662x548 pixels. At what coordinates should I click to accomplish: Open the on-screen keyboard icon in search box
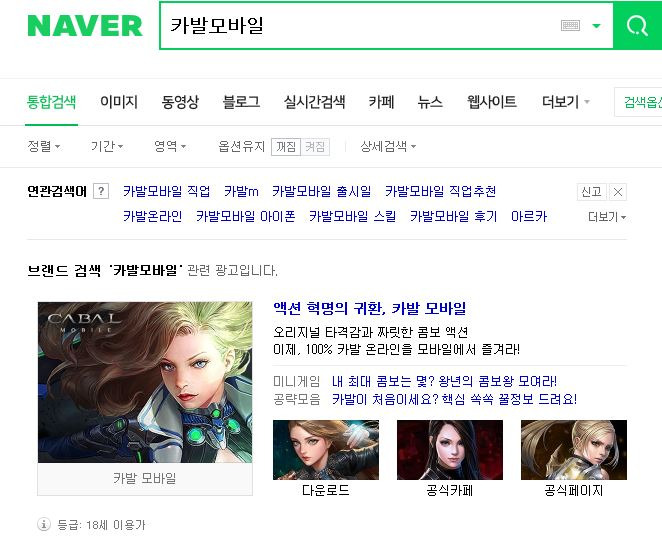click(x=570, y=26)
